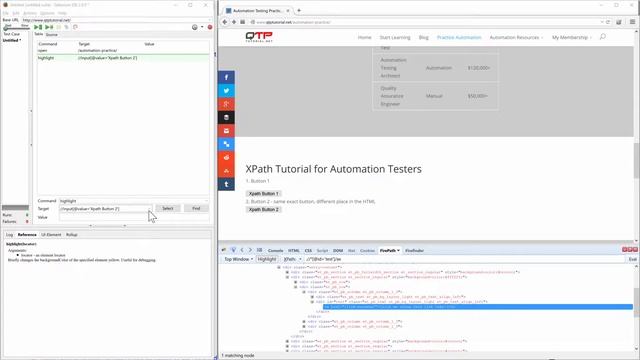Open the Help menu in Selenium IDE

click(x=62, y=13)
